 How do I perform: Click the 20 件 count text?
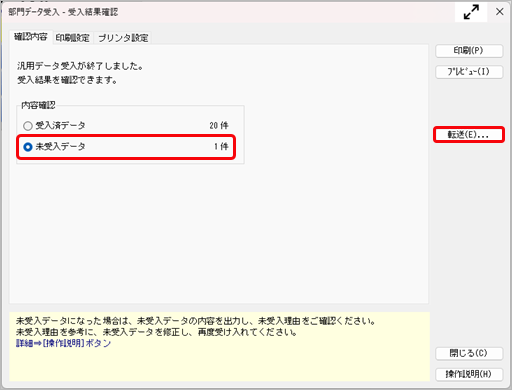(219, 126)
